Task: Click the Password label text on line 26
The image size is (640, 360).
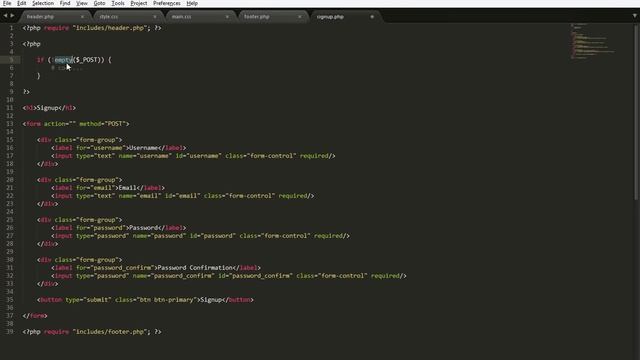Action: click(x=143, y=228)
